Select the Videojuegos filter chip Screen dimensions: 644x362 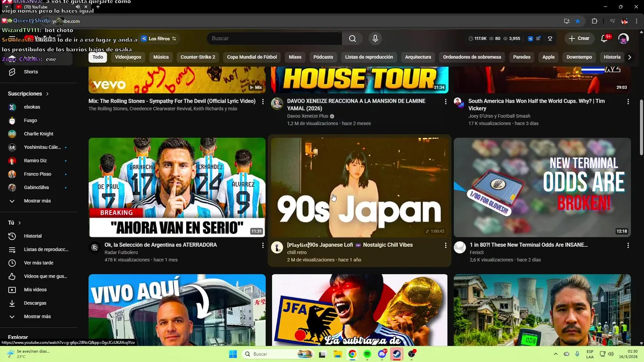pos(128,57)
